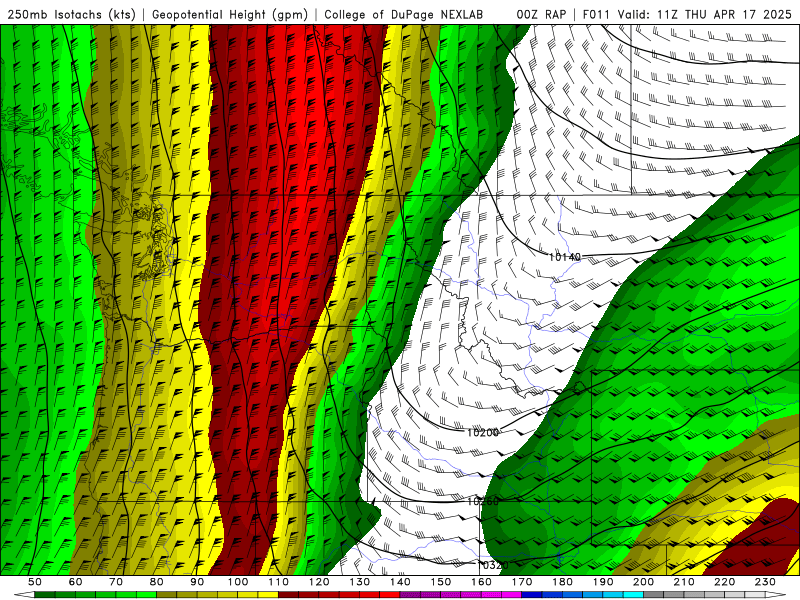Click the 170 tick label on colorbar
Image resolution: width=800 pixels, height=600 pixels.
click(522, 582)
